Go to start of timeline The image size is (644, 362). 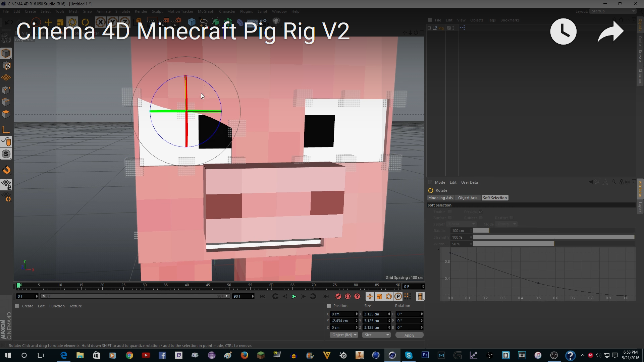click(262, 296)
